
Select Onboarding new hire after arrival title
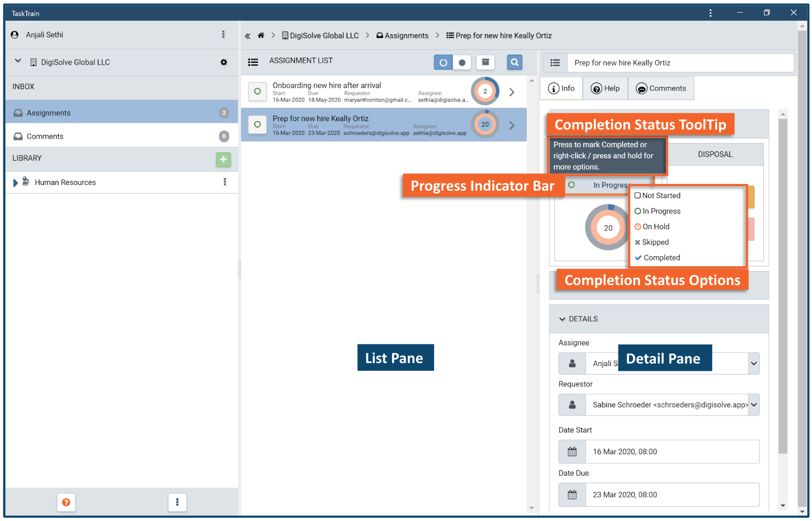click(x=327, y=85)
